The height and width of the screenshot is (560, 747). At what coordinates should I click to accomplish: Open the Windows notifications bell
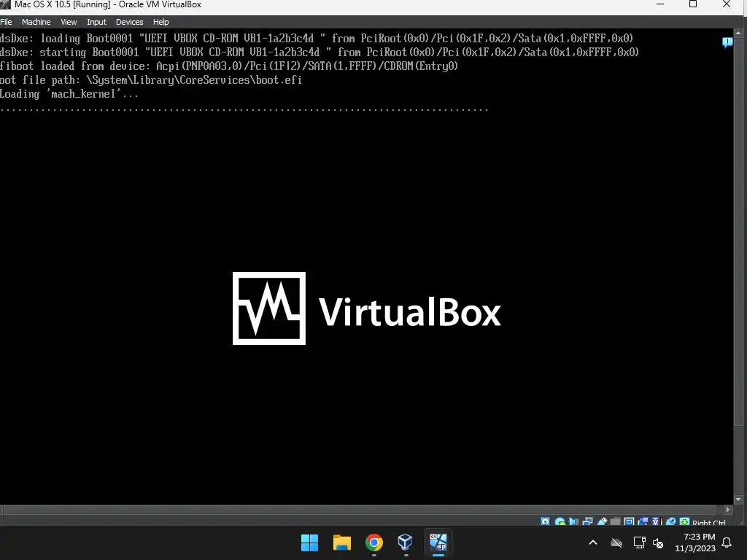tap(727, 542)
